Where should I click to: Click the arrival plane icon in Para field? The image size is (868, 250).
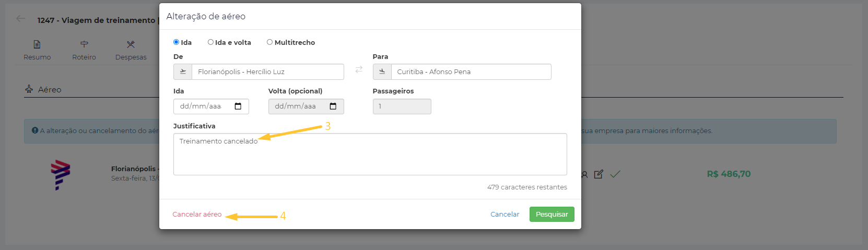tap(382, 72)
